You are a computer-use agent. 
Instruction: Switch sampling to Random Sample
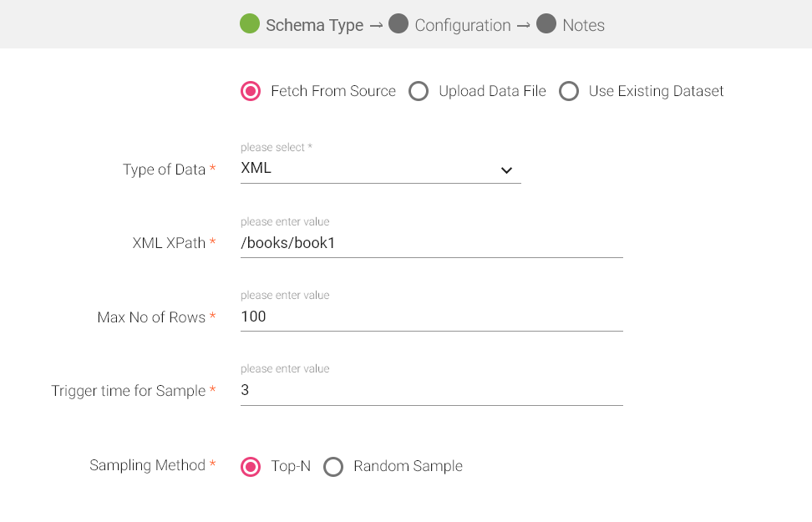tap(333, 466)
